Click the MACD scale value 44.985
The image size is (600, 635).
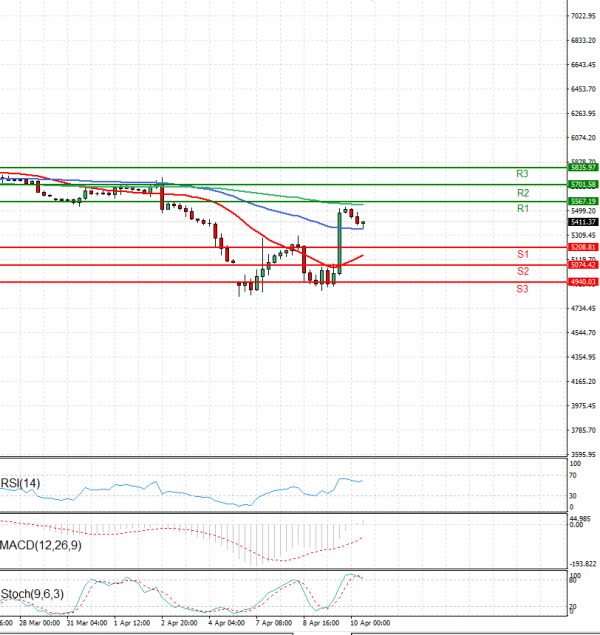[x=579, y=519]
